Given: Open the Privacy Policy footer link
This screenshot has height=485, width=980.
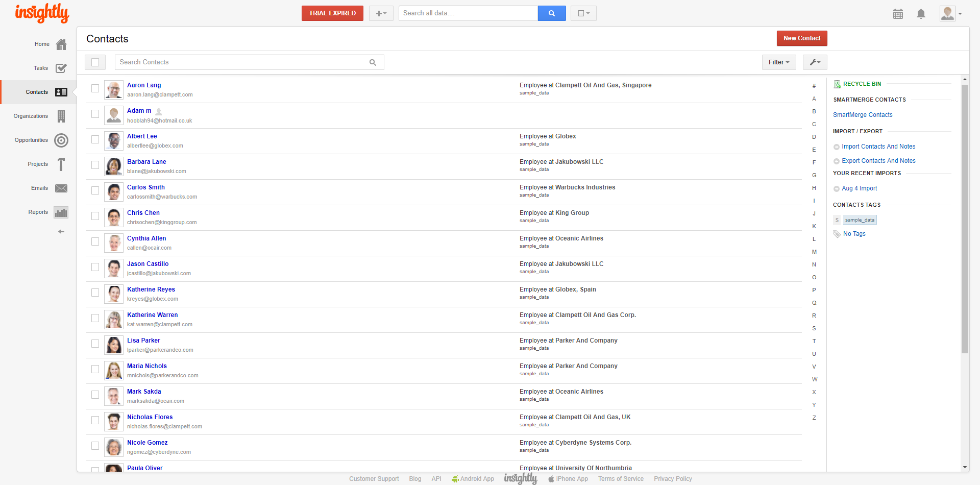Looking at the screenshot, I should [673, 479].
